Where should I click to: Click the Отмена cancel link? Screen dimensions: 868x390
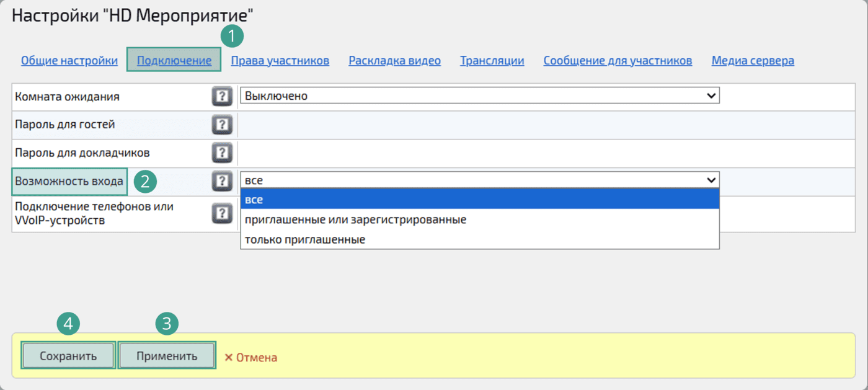(x=251, y=358)
